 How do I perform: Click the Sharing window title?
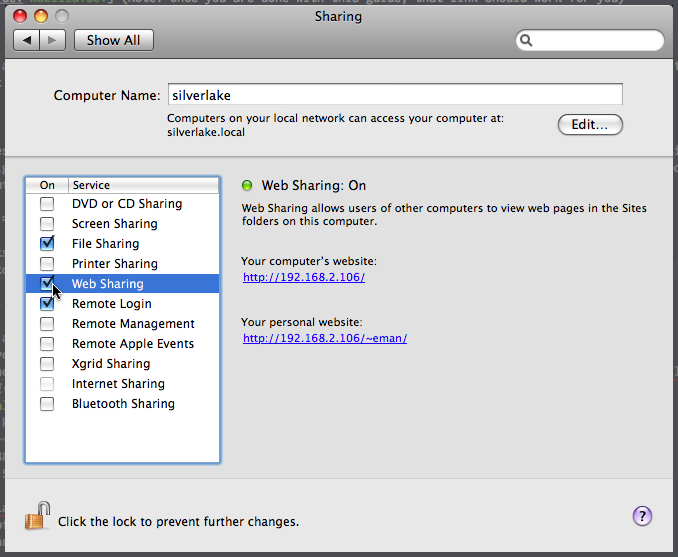(x=338, y=16)
